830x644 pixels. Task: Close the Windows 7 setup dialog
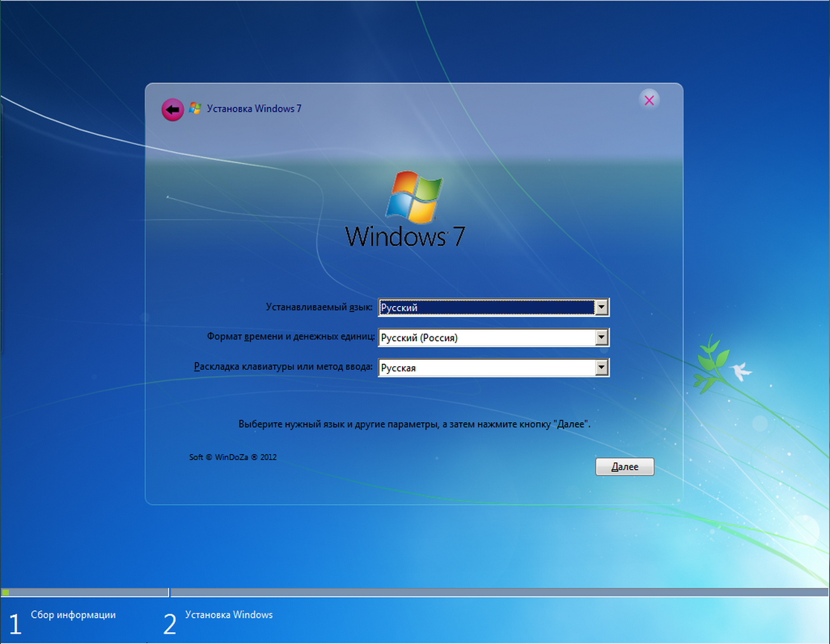649,100
